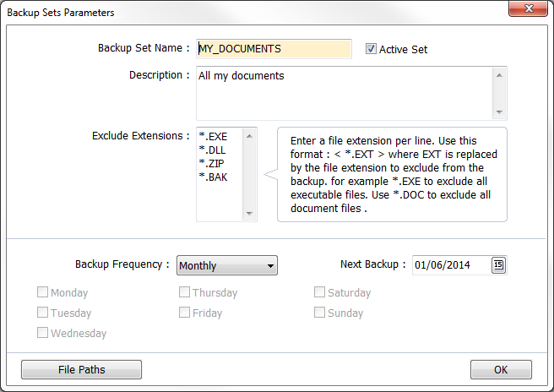Enable the Sunday checkbox

[x=320, y=313]
